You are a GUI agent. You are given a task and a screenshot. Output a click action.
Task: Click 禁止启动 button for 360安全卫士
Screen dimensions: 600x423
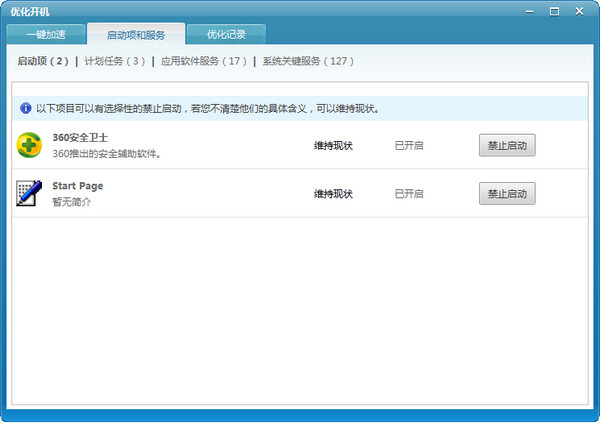(507, 145)
